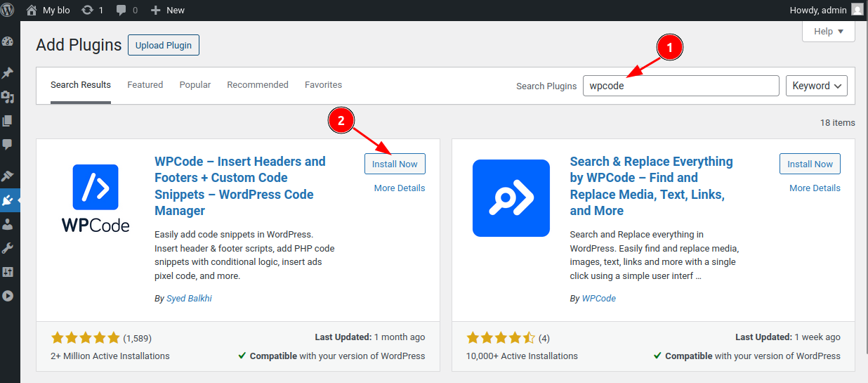The height and width of the screenshot is (383, 868).
Task: Open the Keyword search type dropdown
Action: coord(816,86)
